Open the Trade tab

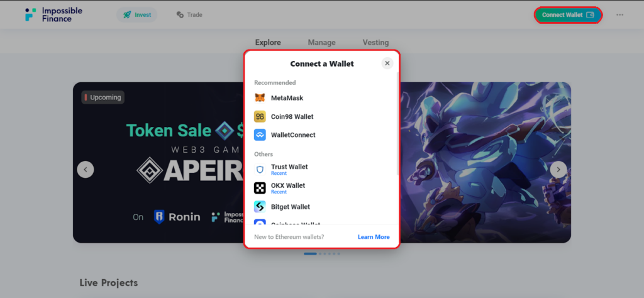click(189, 15)
